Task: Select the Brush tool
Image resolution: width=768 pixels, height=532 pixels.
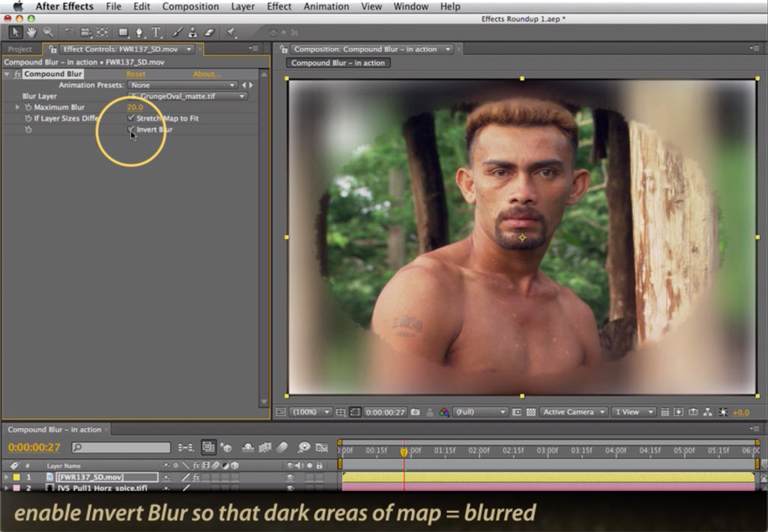Action: click(x=177, y=32)
